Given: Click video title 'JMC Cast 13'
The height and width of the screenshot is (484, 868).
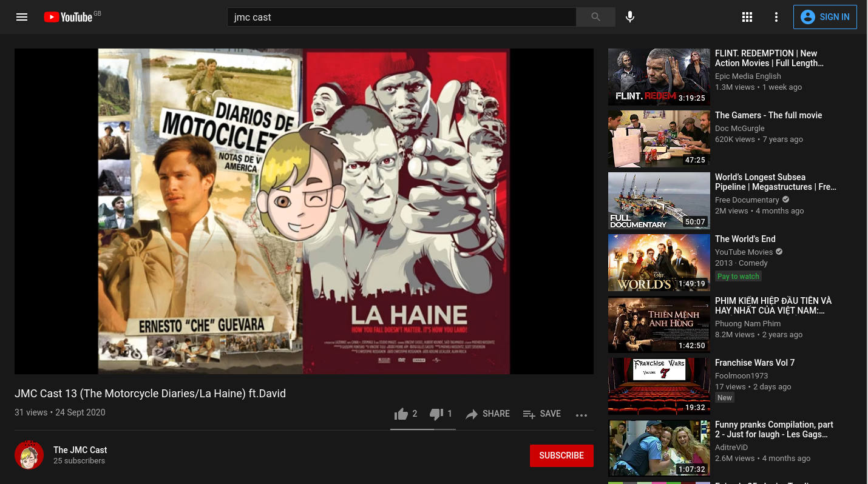Looking at the screenshot, I should pyautogui.click(x=150, y=394).
